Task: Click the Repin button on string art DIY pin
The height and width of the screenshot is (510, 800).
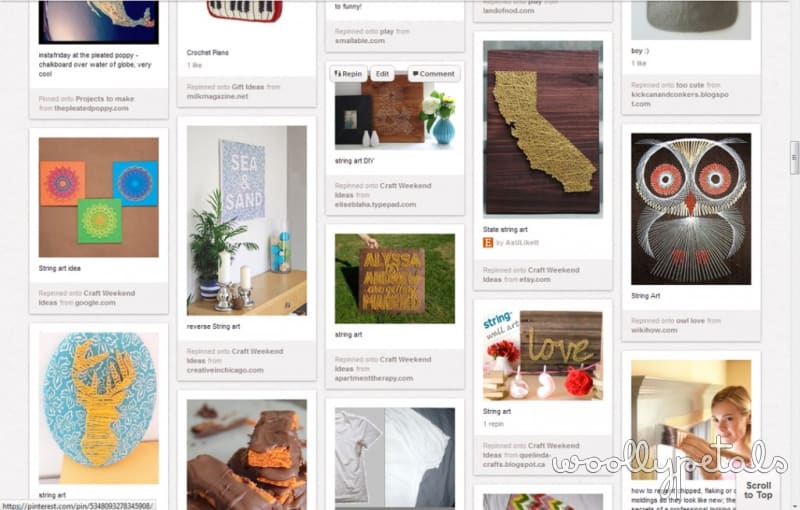Action: [x=348, y=74]
